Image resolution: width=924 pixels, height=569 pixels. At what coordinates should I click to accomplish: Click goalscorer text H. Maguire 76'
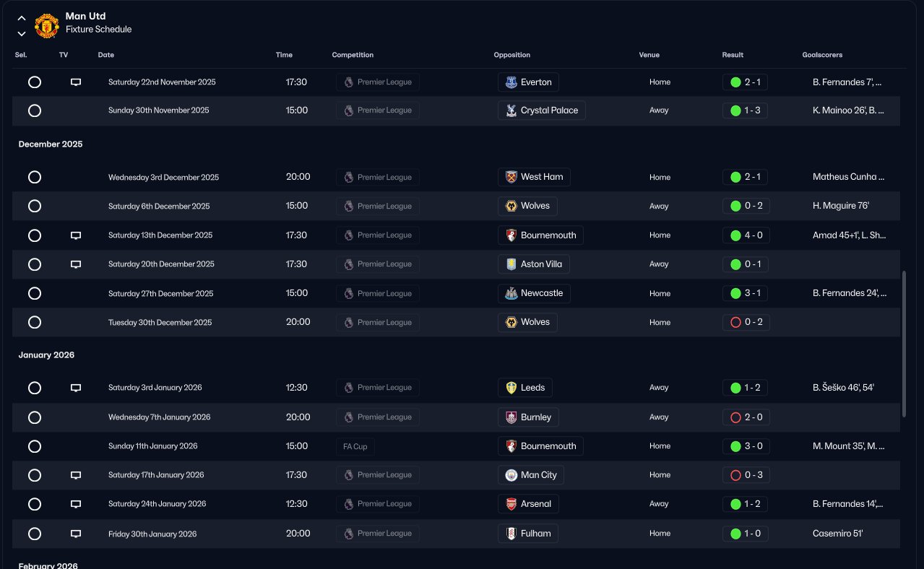(x=841, y=206)
